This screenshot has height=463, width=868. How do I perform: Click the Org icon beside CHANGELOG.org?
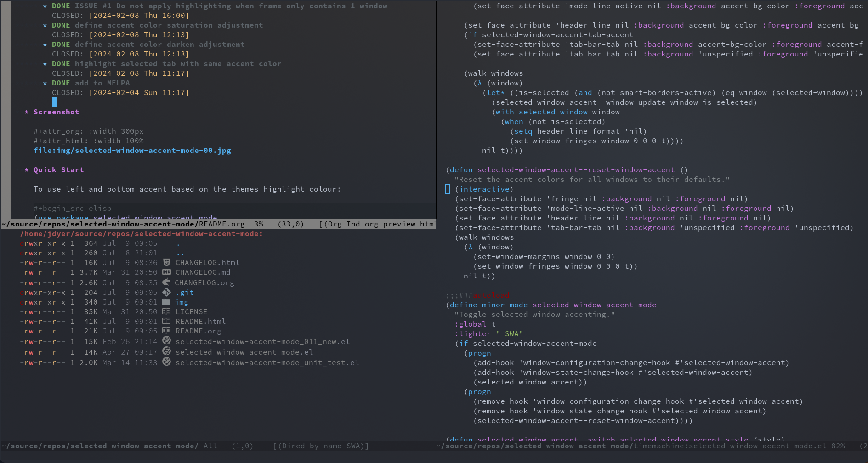pos(166,282)
